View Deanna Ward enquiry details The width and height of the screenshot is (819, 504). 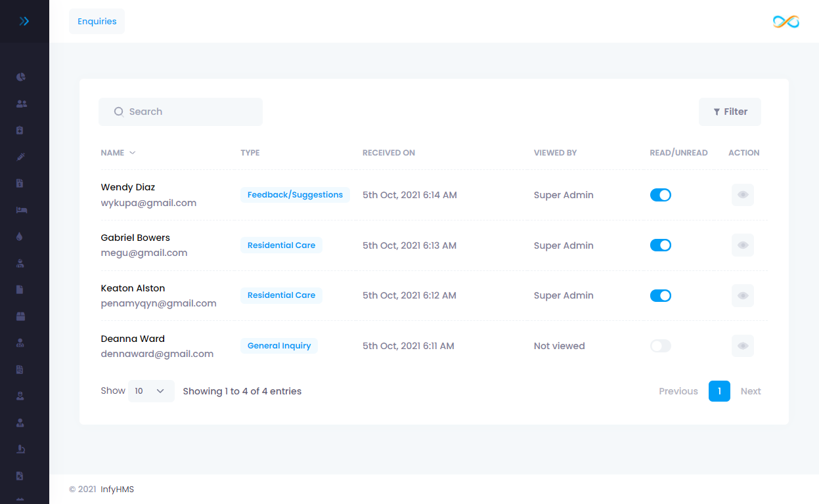(x=742, y=346)
